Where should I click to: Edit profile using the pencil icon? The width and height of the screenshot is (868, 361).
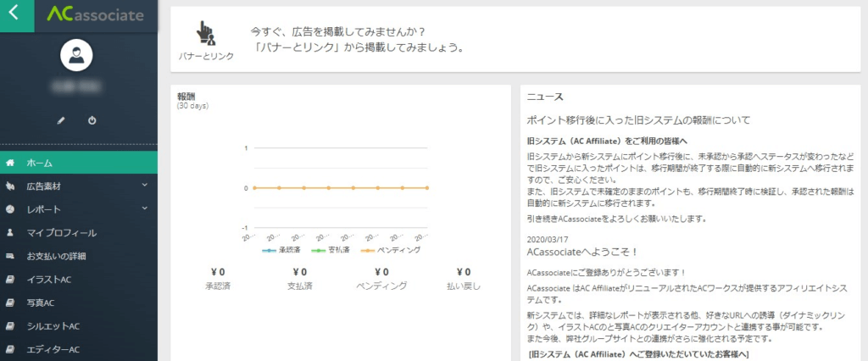pyautogui.click(x=61, y=120)
